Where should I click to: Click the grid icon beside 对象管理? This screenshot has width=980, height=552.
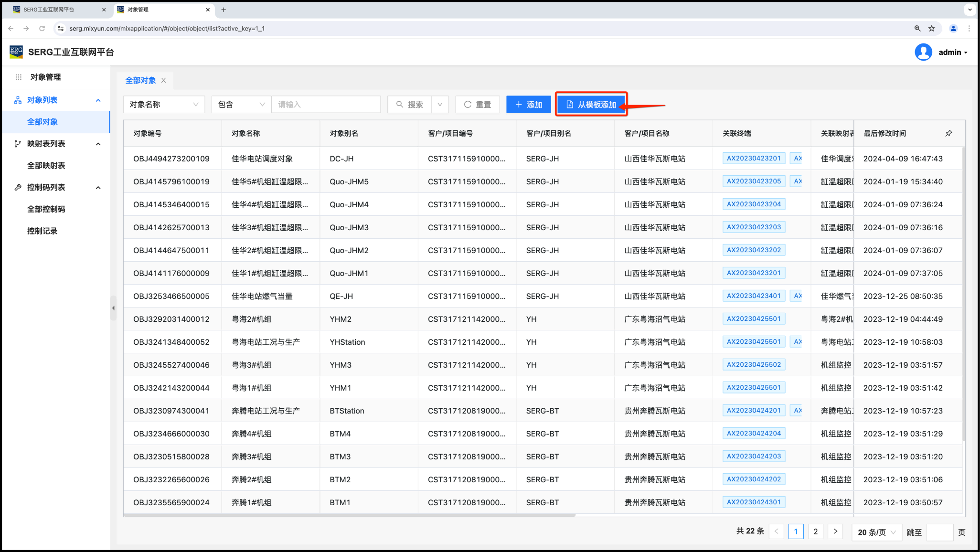19,77
